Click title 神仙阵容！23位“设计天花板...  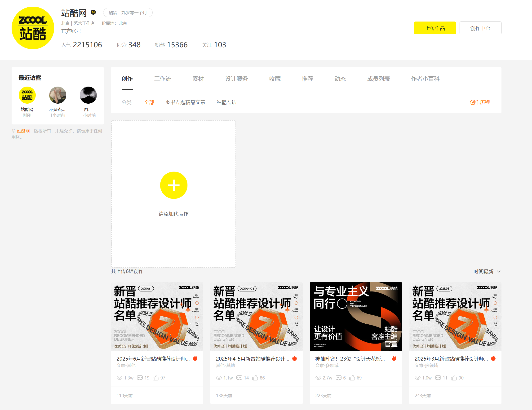point(350,359)
